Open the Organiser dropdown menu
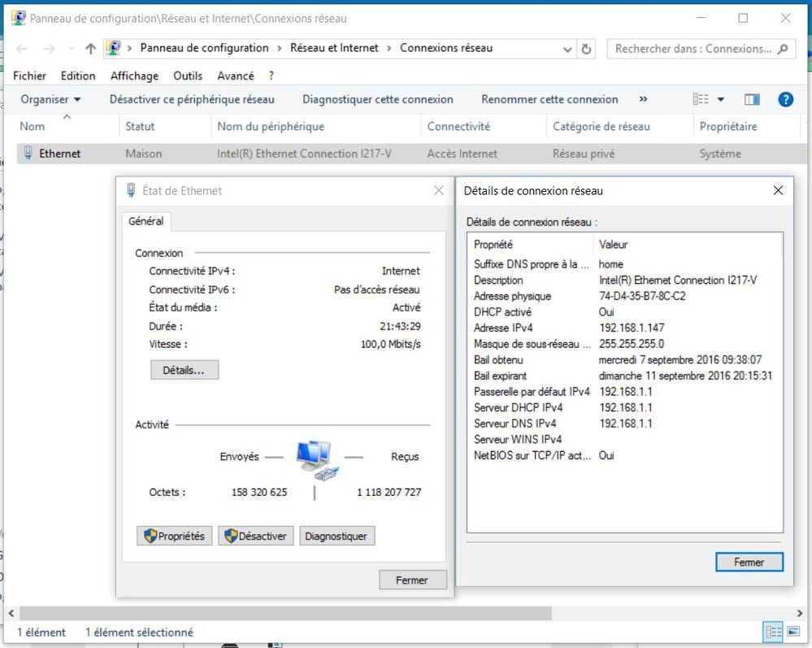Viewport: 812px width, 648px height. tap(50, 99)
